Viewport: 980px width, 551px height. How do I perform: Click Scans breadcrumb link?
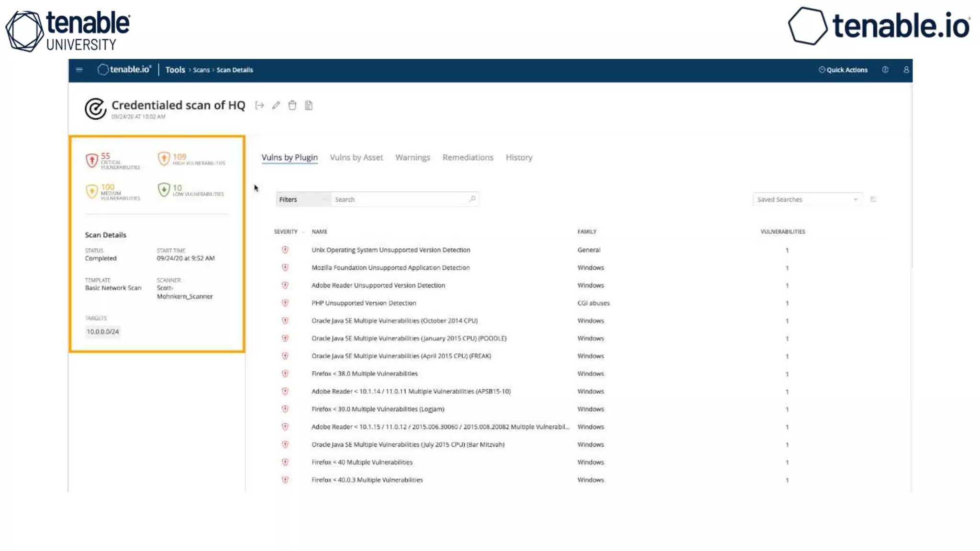click(201, 70)
